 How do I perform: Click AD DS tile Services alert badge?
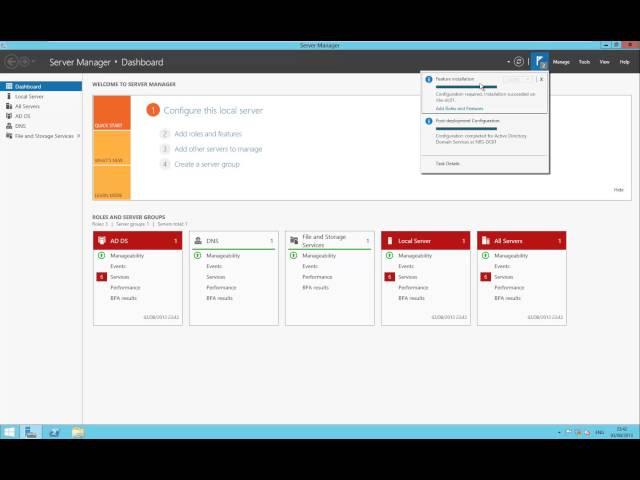pyautogui.click(x=101, y=277)
